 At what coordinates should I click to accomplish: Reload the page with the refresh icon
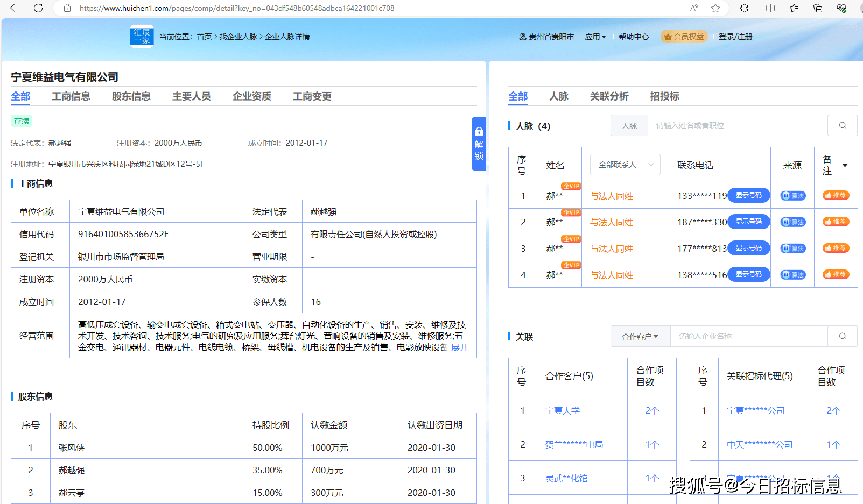(38, 8)
